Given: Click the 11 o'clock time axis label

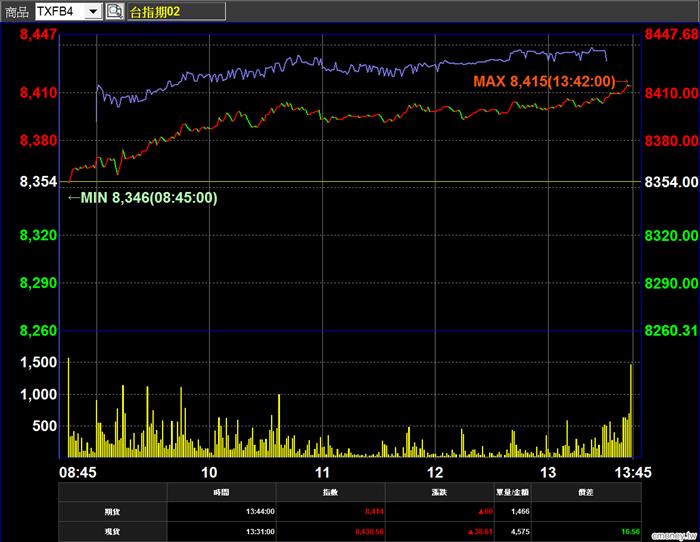Looking at the screenshot, I should click(322, 472).
